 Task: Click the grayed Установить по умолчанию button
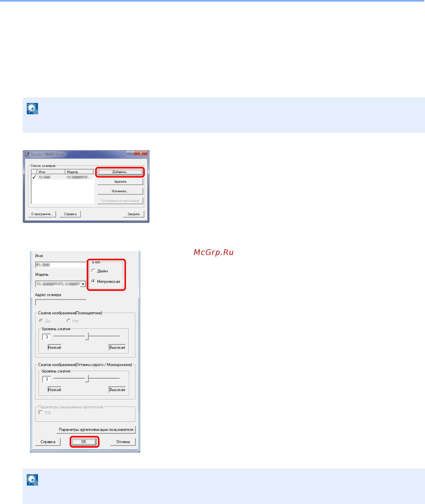pos(120,201)
